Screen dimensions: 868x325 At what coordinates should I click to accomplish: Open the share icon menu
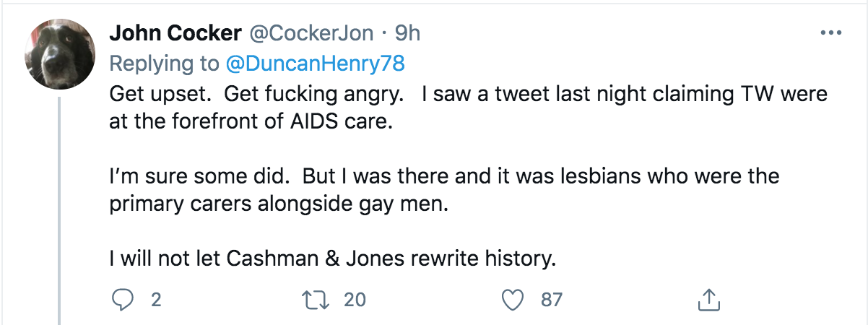coord(708,299)
